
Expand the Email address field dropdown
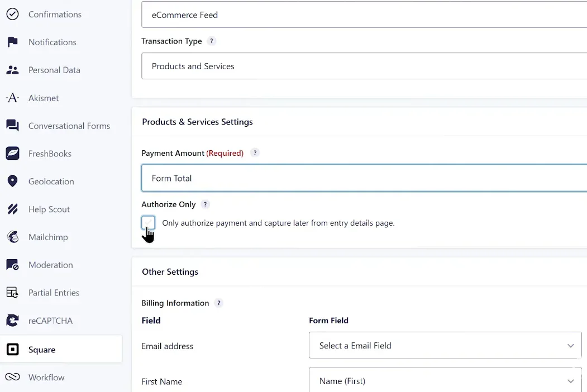pos(445,346)
